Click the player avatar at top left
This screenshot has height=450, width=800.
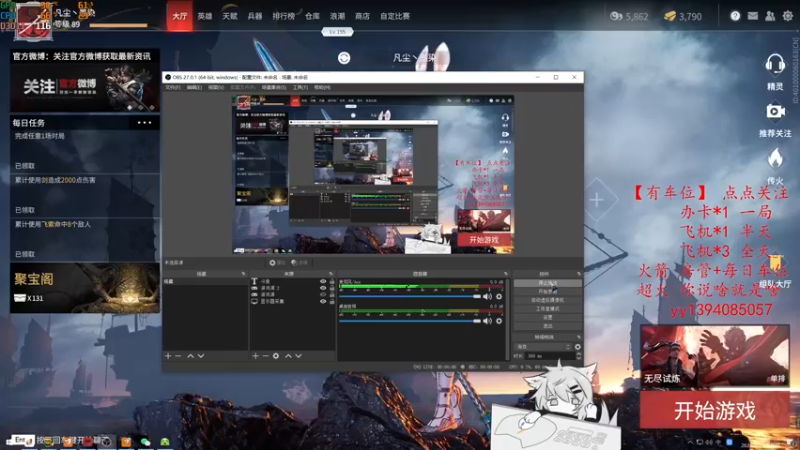(x=33, y=23)
